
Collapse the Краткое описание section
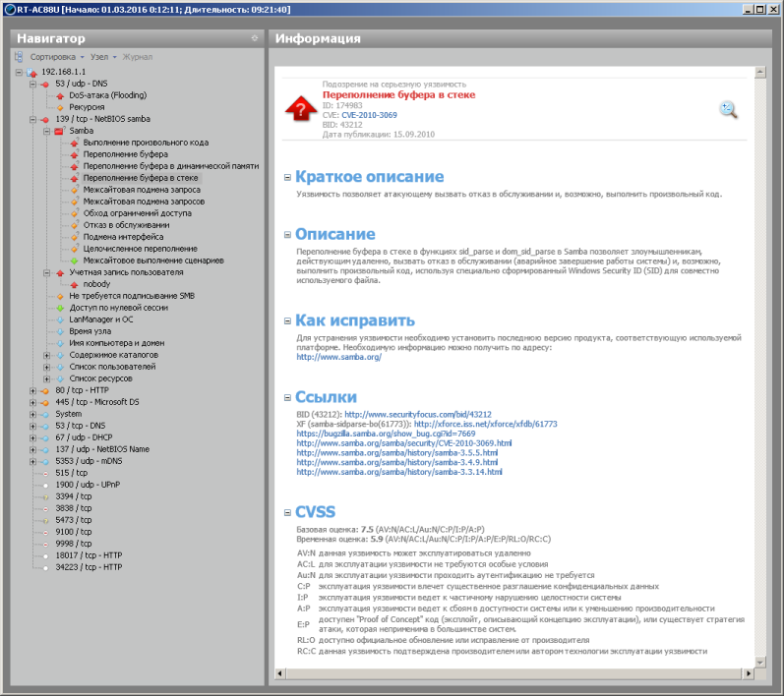pyautogui.click(x=287, y=177)
